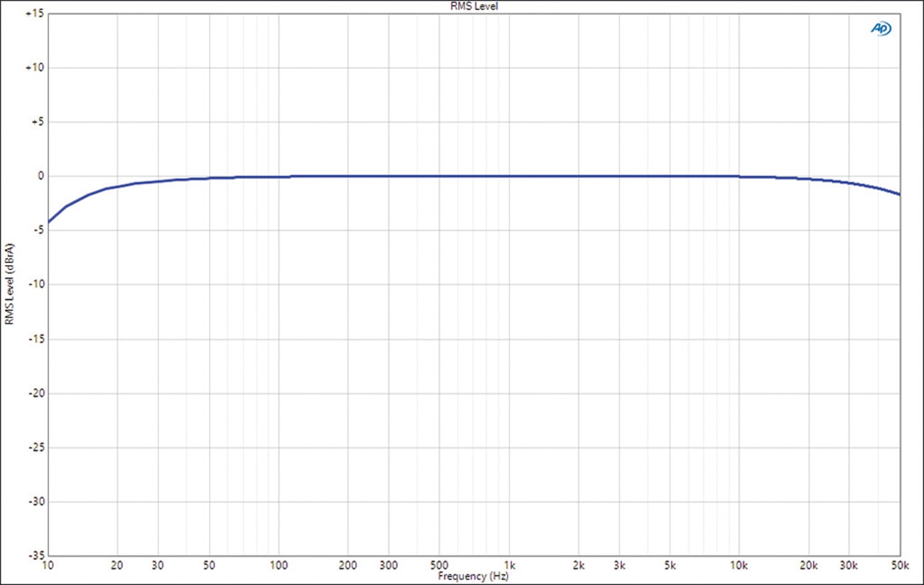Viewport: 924px width, 585px height.
Task: Click the 50k tick label at axis end
Action: coord(899,565)
